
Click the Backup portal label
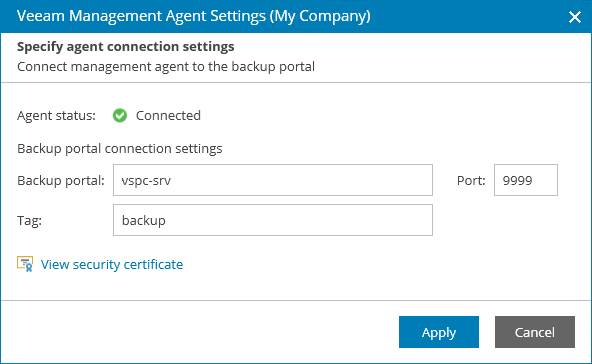tap(61, 180)
